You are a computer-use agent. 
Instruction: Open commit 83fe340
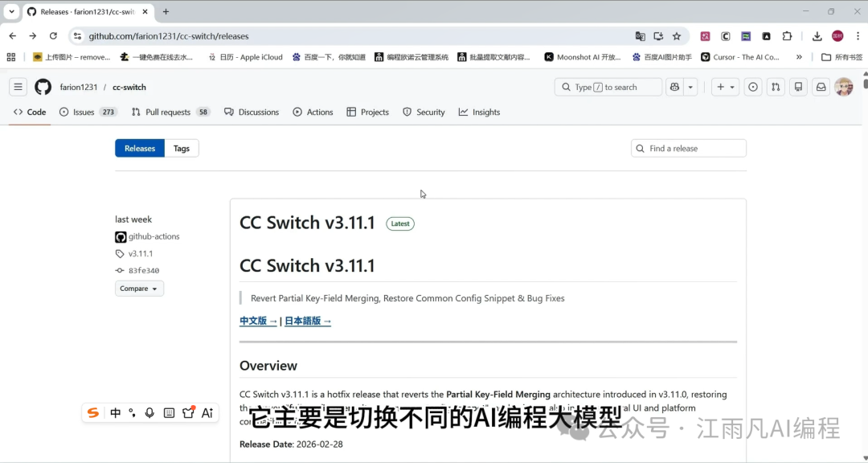[x=144, y=271]
